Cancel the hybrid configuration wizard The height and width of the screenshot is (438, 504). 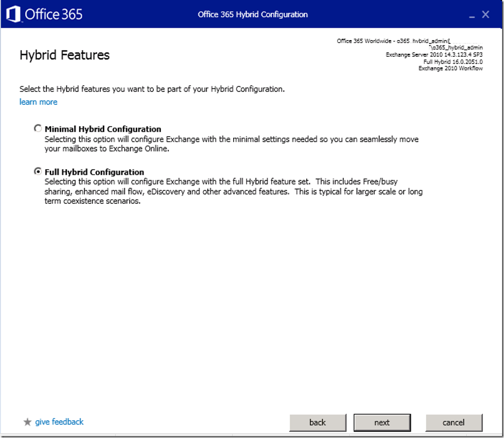coord(453,423)
